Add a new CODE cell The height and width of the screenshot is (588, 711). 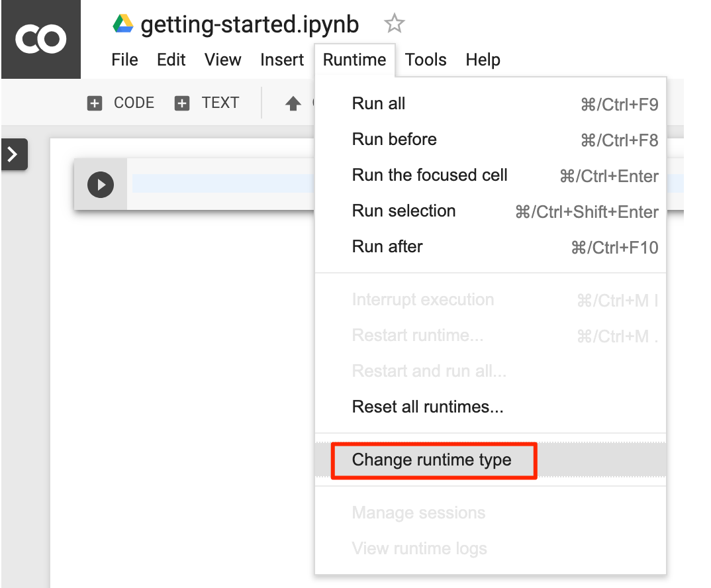[x=121, y=103]
